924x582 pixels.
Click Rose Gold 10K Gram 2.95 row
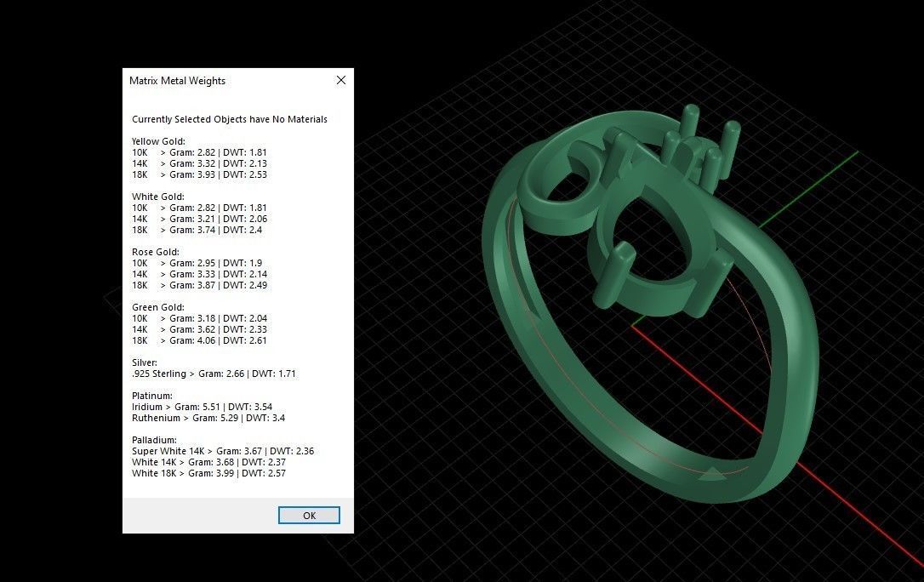click(197, 263)
